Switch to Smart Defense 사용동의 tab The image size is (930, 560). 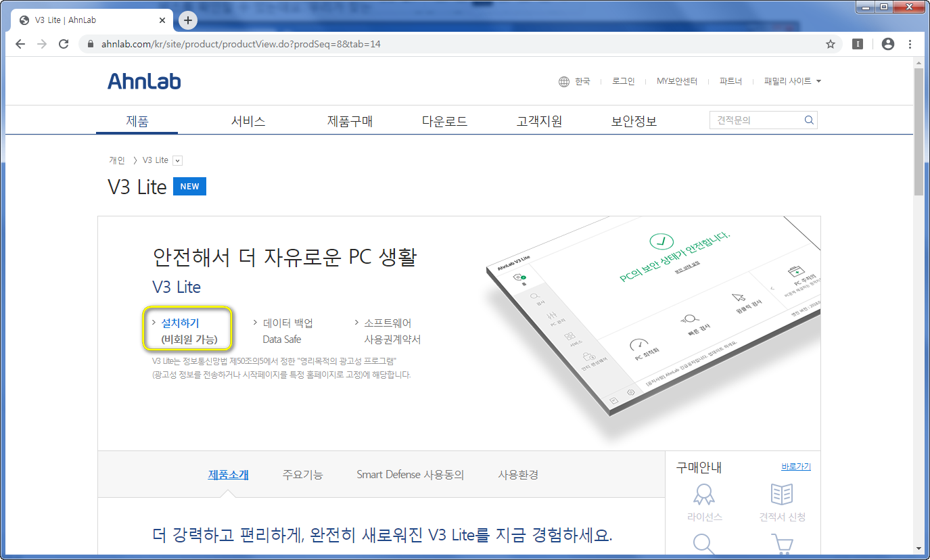[410, 474]
